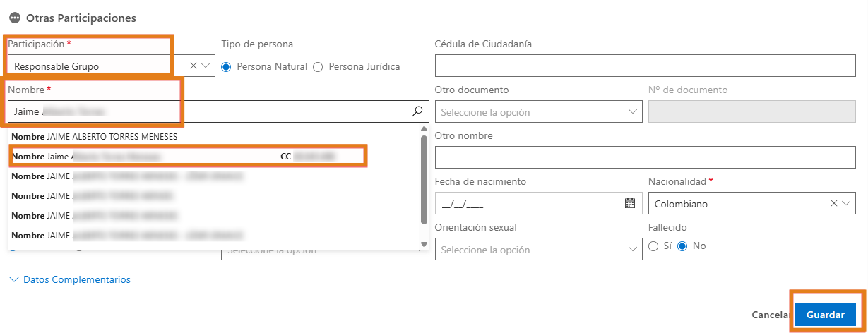Choose the JAIME ALBERTO TORRES MENESES suggestion
Image resolution: width=868 pixels, height=333 pixels.
(x=95, y=137)
